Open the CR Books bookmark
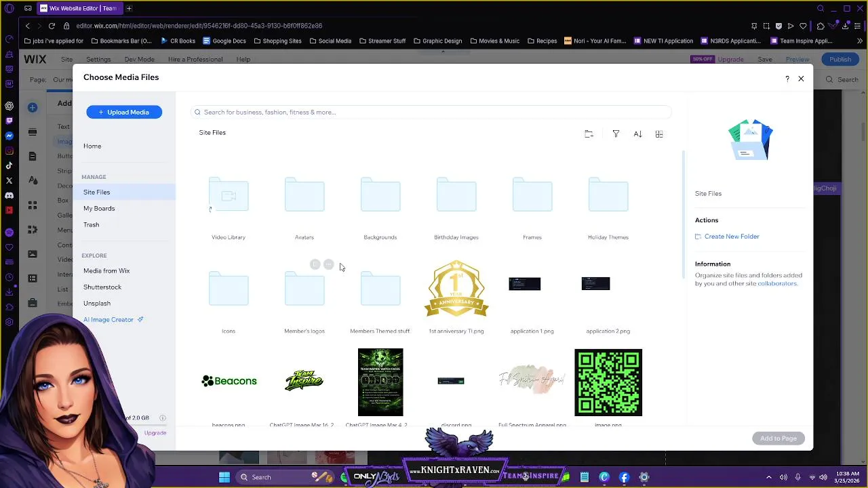This screenshot has width=868, height=488. 178,41
